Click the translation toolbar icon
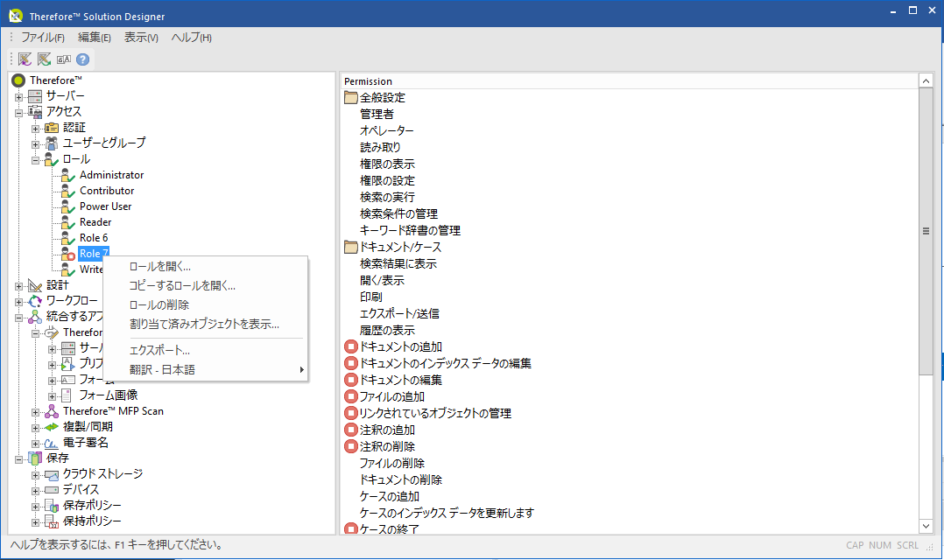 63,59
